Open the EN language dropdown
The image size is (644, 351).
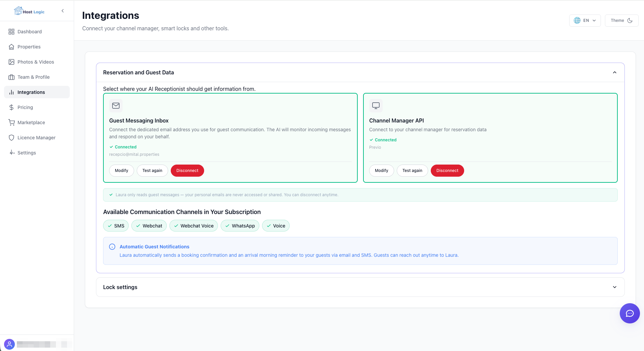[x=585, y=21]
